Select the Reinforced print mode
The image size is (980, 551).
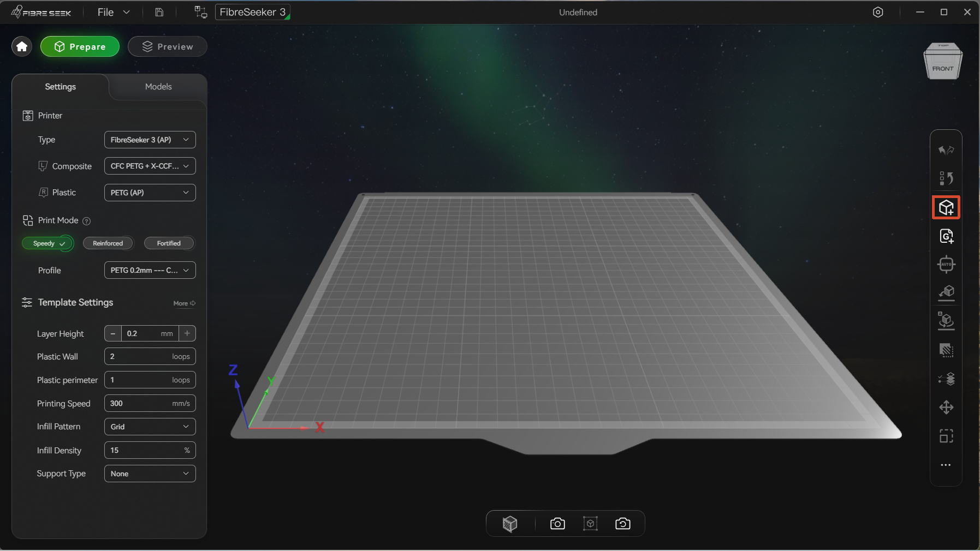[108, 243]
